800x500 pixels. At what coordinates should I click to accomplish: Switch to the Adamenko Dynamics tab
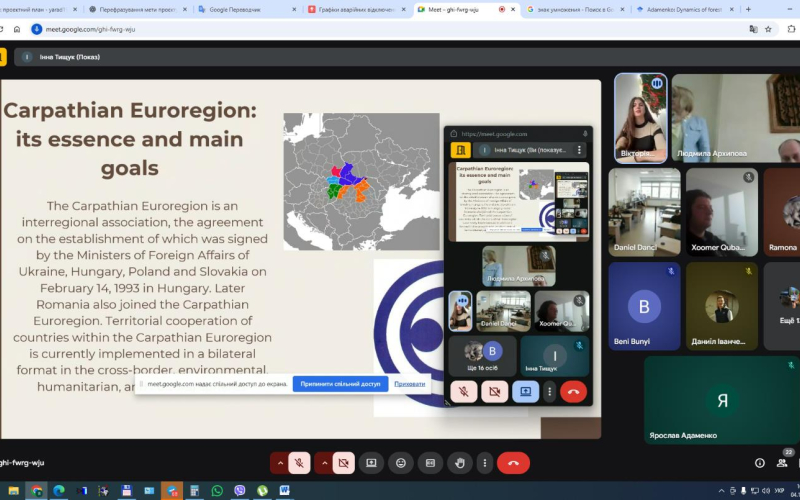680,9
